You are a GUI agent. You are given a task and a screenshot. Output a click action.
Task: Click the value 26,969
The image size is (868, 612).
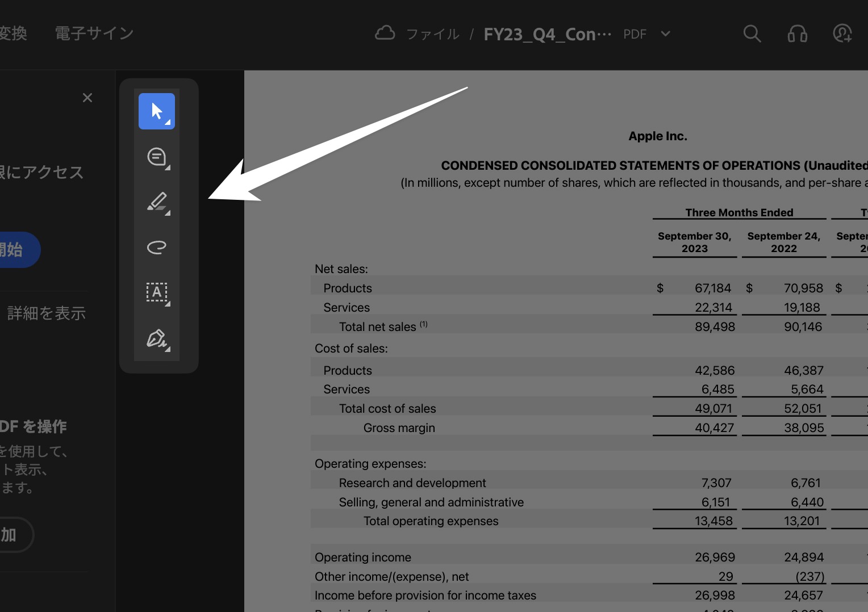click(715, 557)
